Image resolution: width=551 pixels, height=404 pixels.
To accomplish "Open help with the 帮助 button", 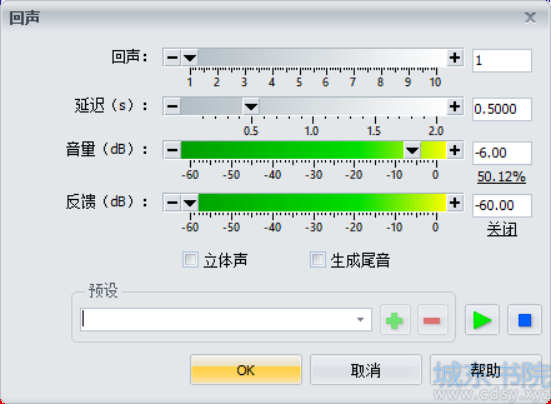I will (486, 370).
